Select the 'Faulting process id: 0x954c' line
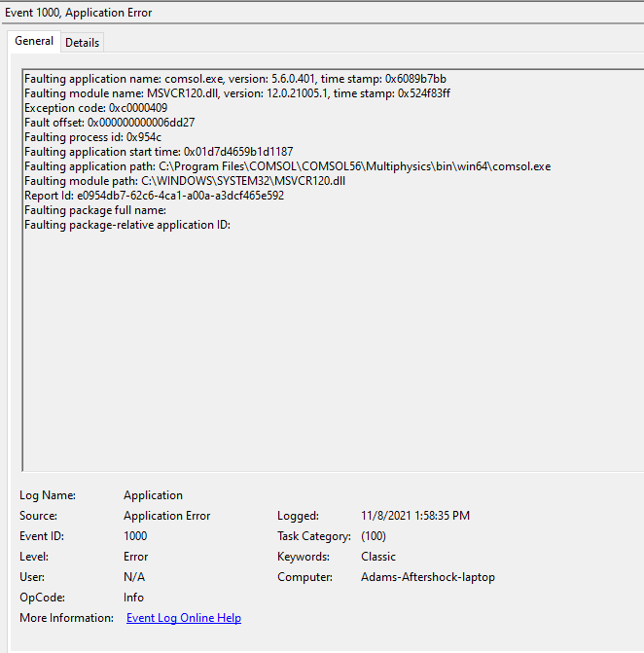The width and height of the screenshot is (644, 653). click(x=92, y=137)
